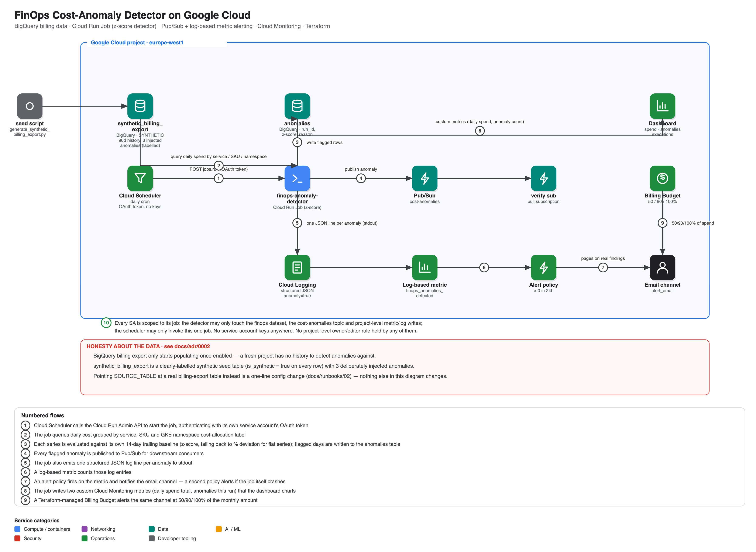The width and height of the screenshot is (756, 552).
Task: Click the Cloud Scheduler funnel icon
Action: [140, 178]
